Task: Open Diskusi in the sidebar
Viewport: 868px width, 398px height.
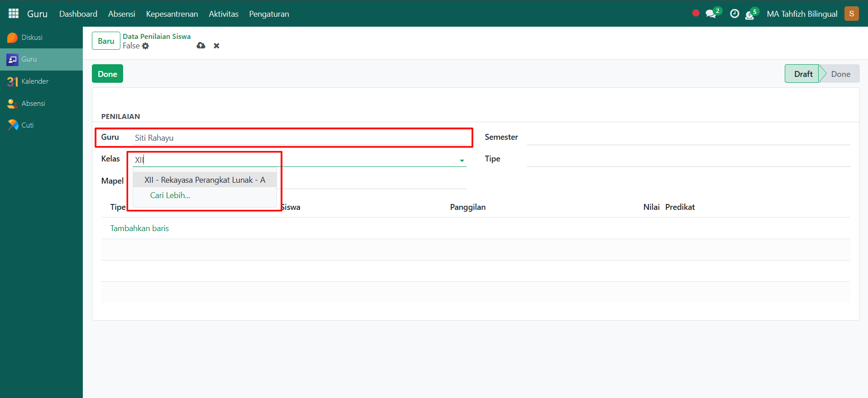Action: [32, 38]
